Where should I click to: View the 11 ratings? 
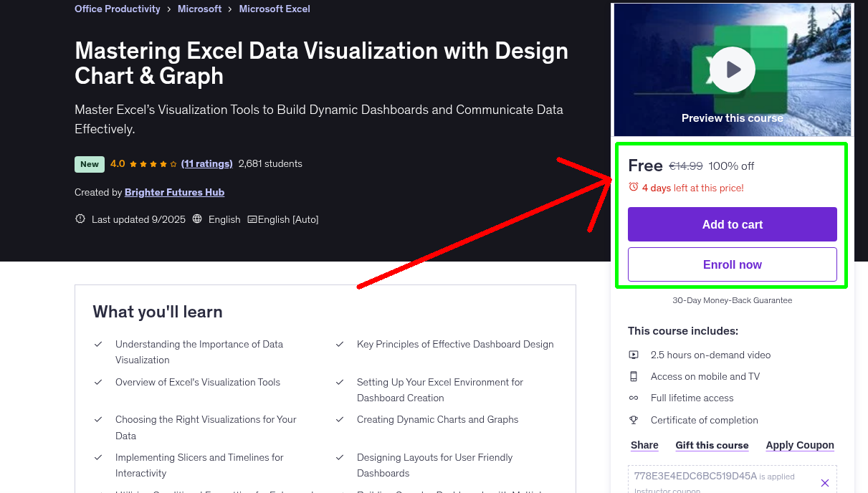(206, 163)
